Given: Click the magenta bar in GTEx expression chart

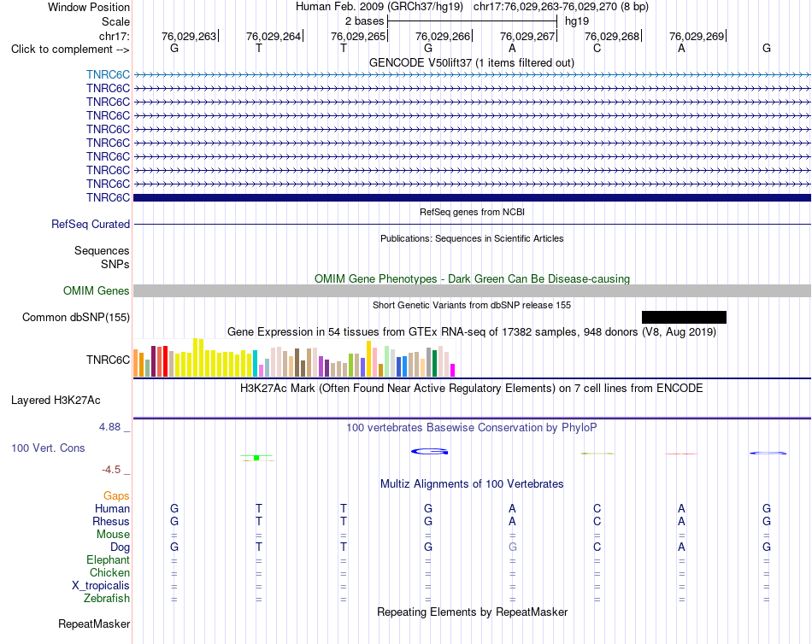Looking at the screenshot, I should [452, 370].
